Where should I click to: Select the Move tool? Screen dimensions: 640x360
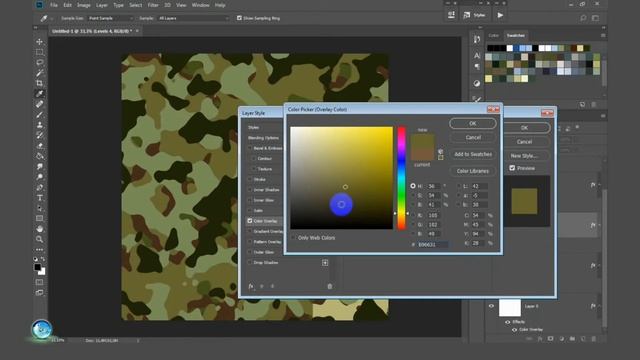(x=40, y=42)
